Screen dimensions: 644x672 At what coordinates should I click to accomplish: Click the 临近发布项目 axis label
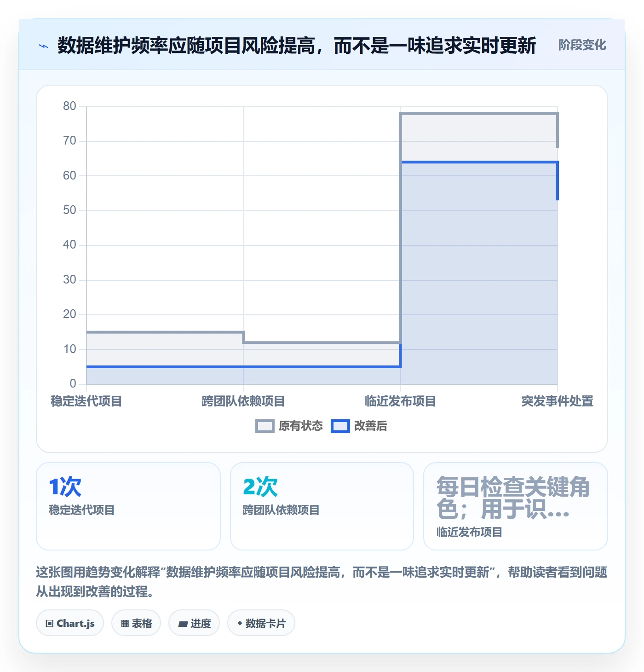click(x=400, y=401)
